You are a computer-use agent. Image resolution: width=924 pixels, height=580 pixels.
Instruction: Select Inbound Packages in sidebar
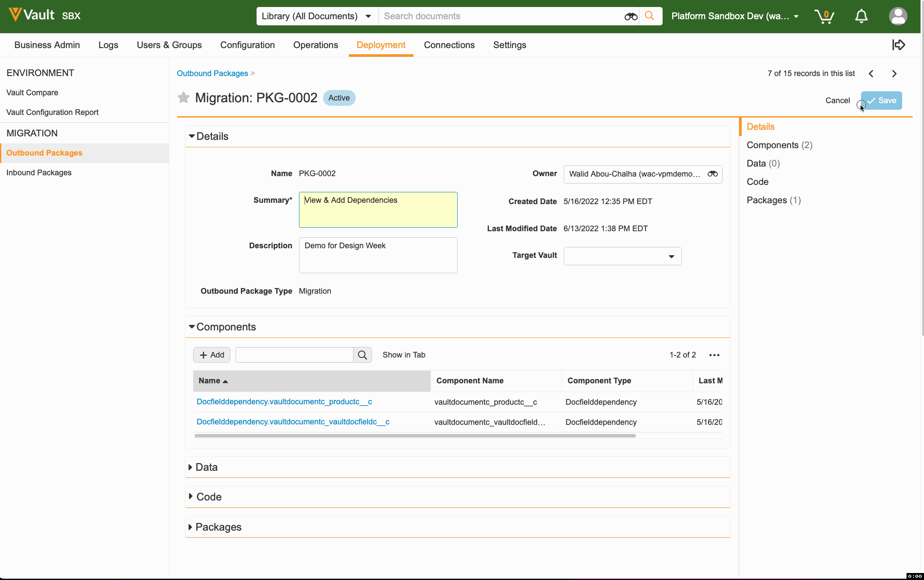coord(39,173)
